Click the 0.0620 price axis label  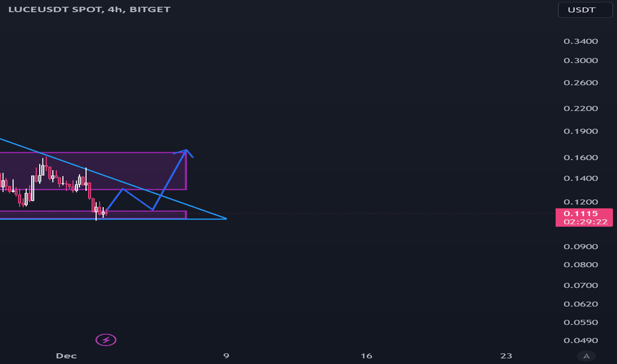581,304
